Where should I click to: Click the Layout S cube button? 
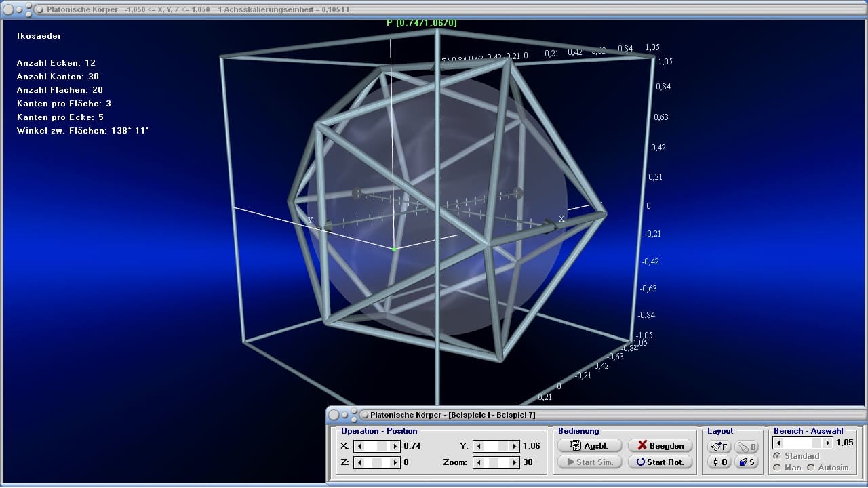(746, 462)
